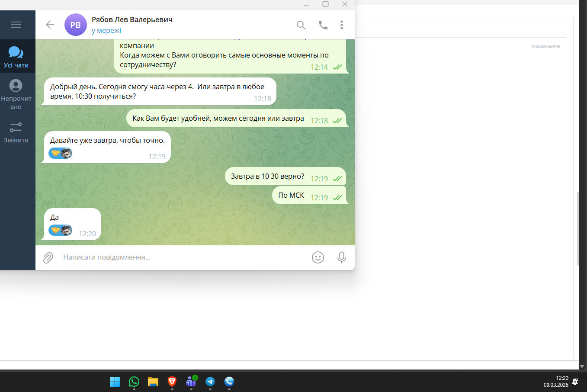The width and height of the screenshot is (587, 392).
Task: Open the notification bell in system tray
Action: (575, 382)
